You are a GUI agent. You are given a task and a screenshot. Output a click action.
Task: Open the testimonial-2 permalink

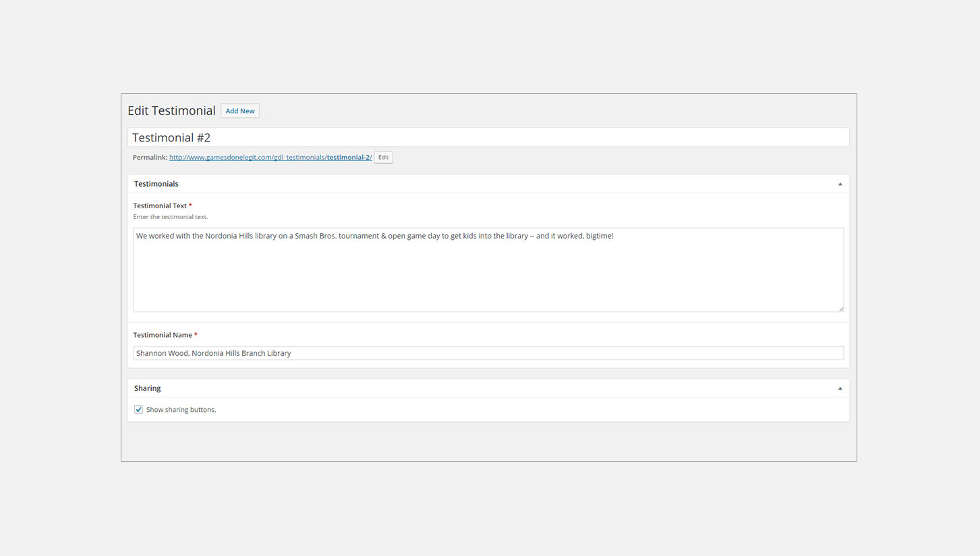[270, 157]
